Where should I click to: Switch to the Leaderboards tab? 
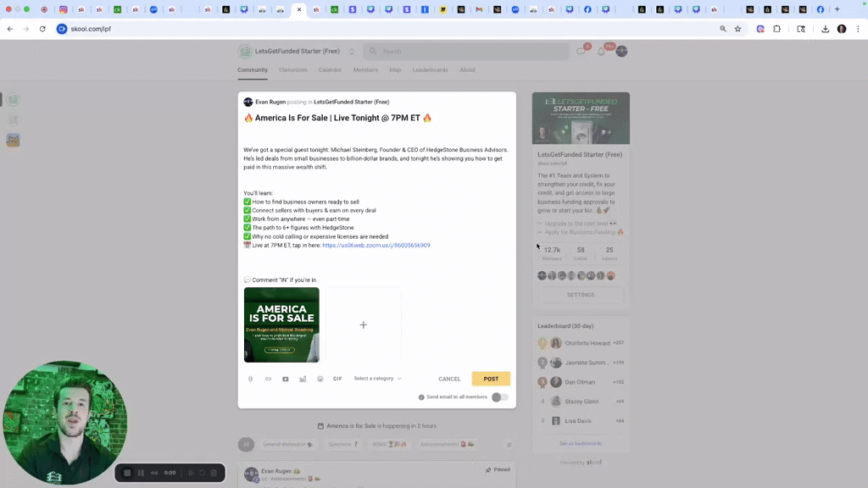coord(430,69)
